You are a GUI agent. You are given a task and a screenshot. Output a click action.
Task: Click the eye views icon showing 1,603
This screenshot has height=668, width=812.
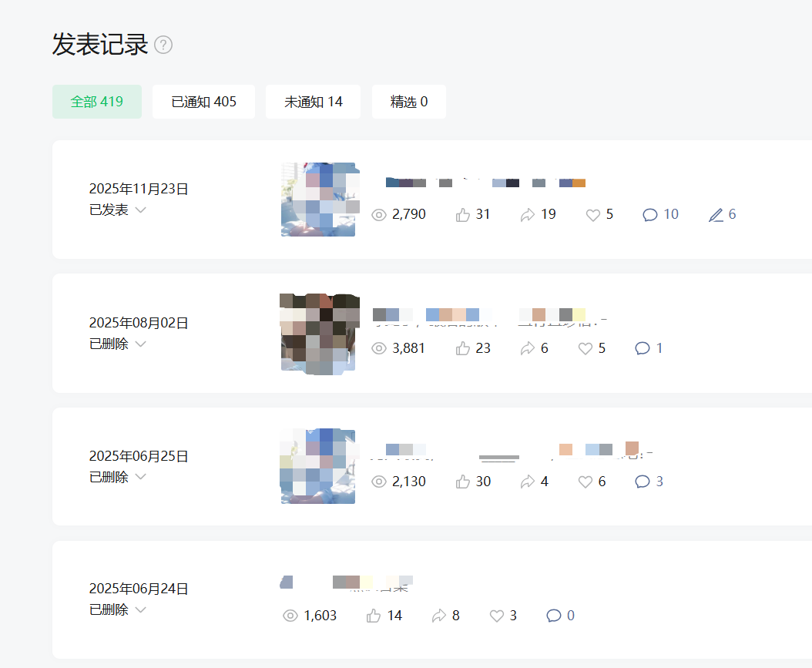tap(290, 616)
